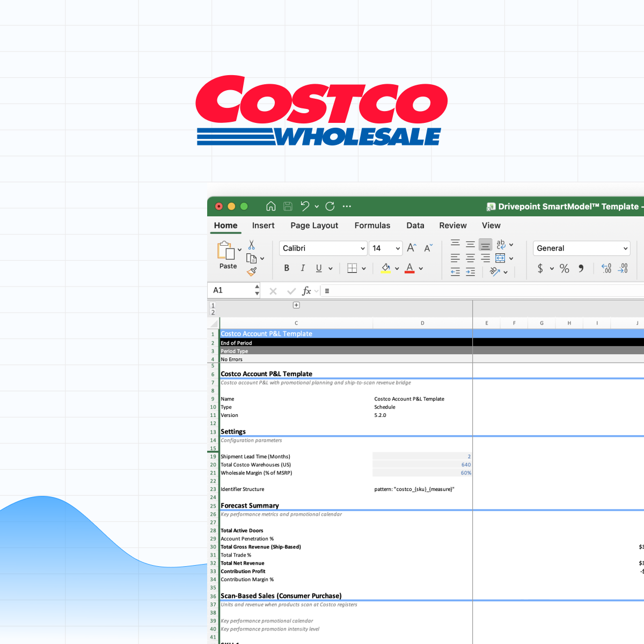Click the Comma Style icon
The width and height of the screenshot is (644, 644).
pyautogui.click(x=581, y=268)
